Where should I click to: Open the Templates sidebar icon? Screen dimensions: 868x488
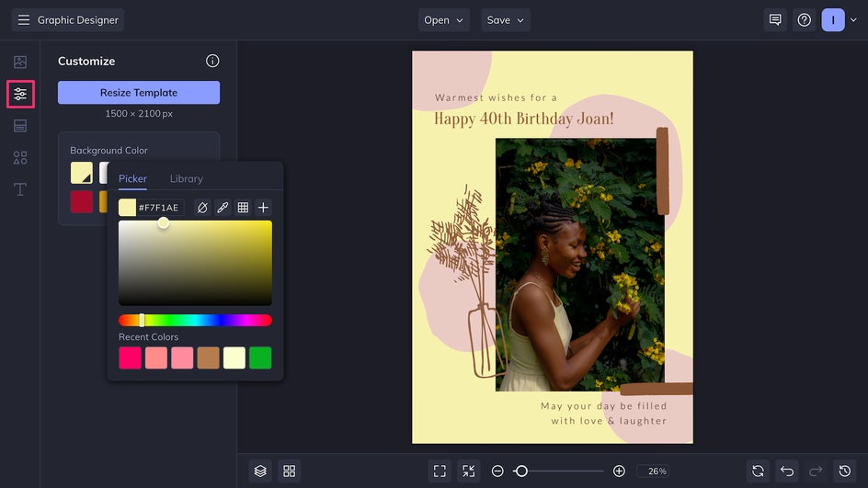point(20,126)
